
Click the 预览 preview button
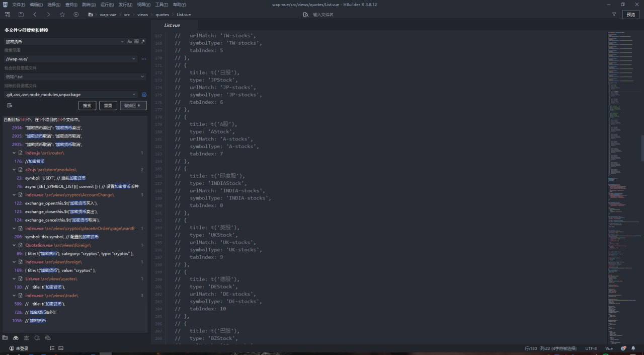(631, 15)
